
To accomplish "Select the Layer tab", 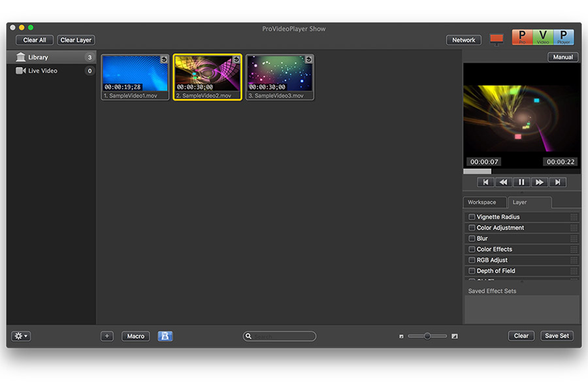I will 530,203.
